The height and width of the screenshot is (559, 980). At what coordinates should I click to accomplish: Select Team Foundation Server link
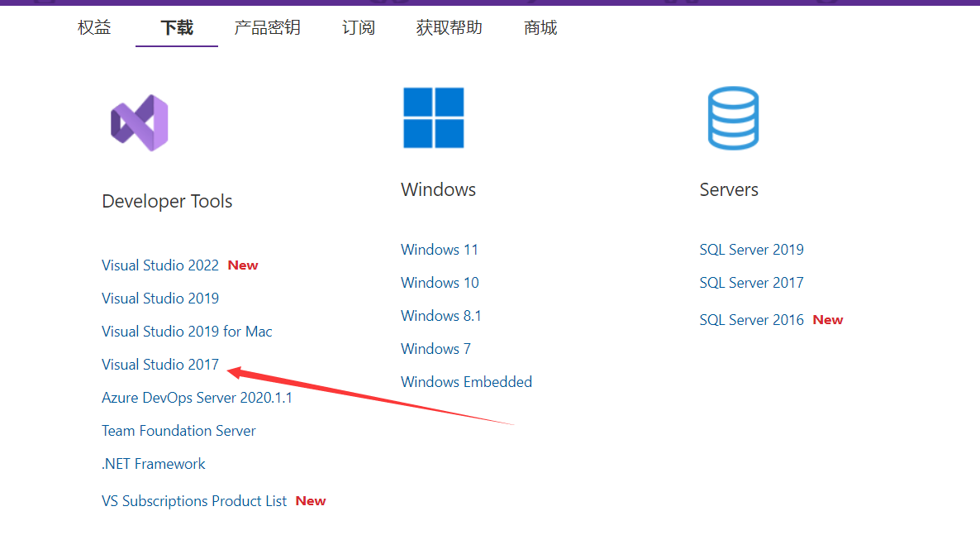point(178,431)
